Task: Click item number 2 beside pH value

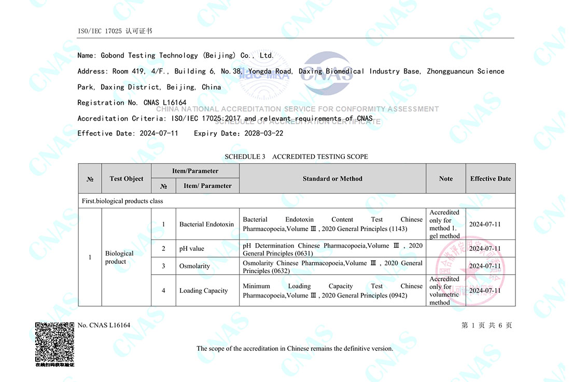Action: point(163,249)
